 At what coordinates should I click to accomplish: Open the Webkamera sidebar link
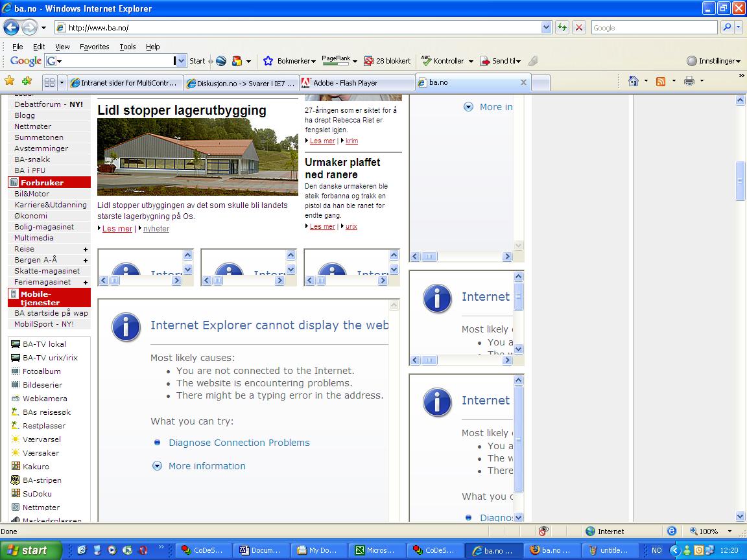45,399
